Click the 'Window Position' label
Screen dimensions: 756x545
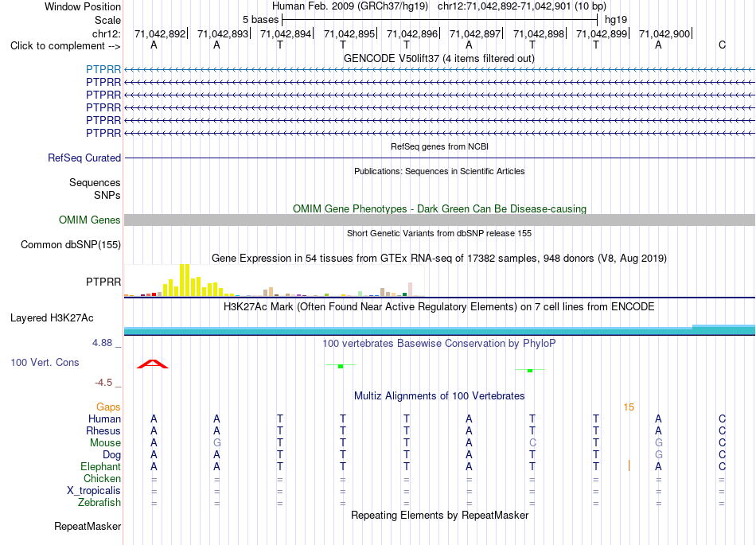83,6
